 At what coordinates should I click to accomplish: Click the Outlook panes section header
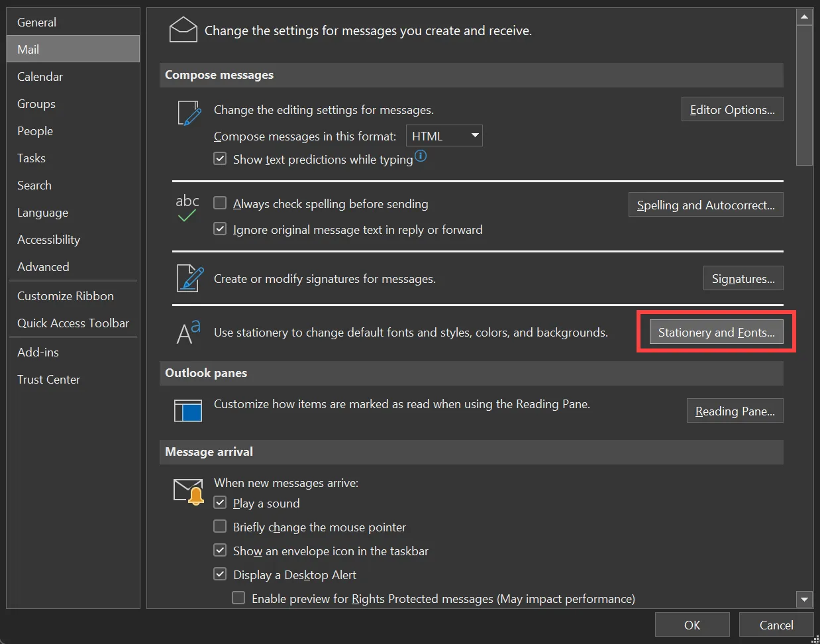pyautogui.click(x=472, y=373)
